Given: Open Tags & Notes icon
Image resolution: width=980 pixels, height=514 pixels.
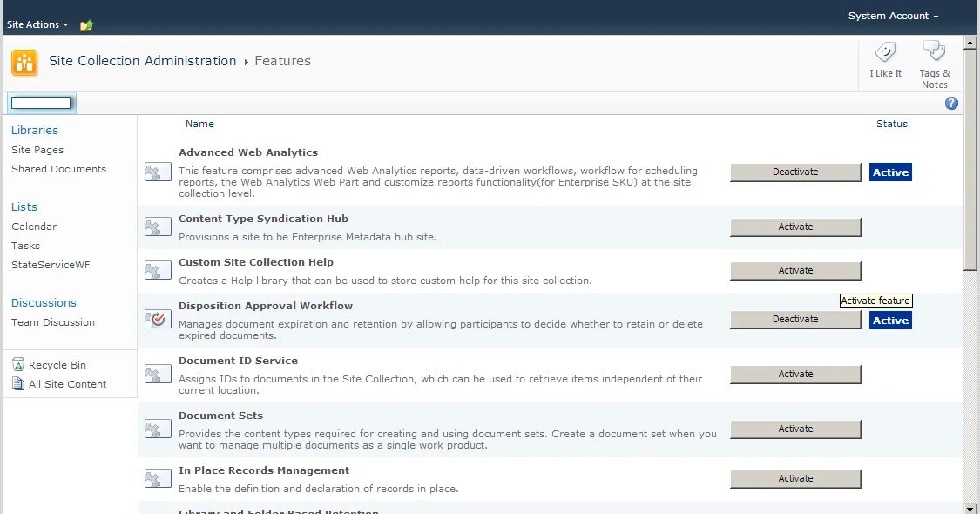Looking at the screenshot, I should click(x=934, y=51).
